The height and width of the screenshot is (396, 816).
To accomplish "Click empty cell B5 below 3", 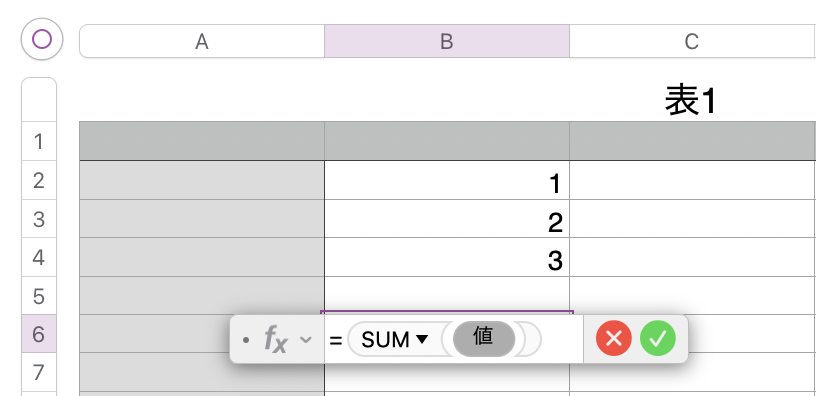I will 447,295.
